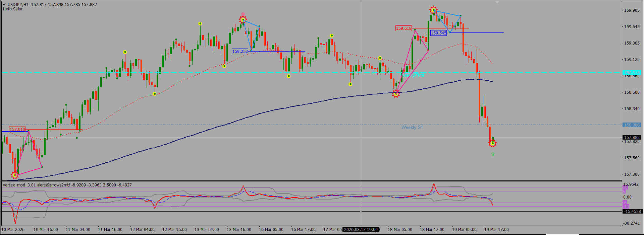This screenshot has height=235, width=644.
Task: Select the red 158.010 price label
Action: 17,129
